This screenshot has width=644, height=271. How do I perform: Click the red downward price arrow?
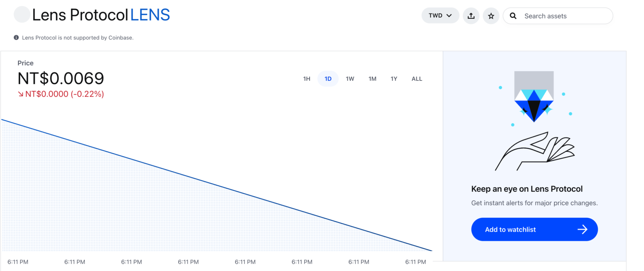[21, 94]
